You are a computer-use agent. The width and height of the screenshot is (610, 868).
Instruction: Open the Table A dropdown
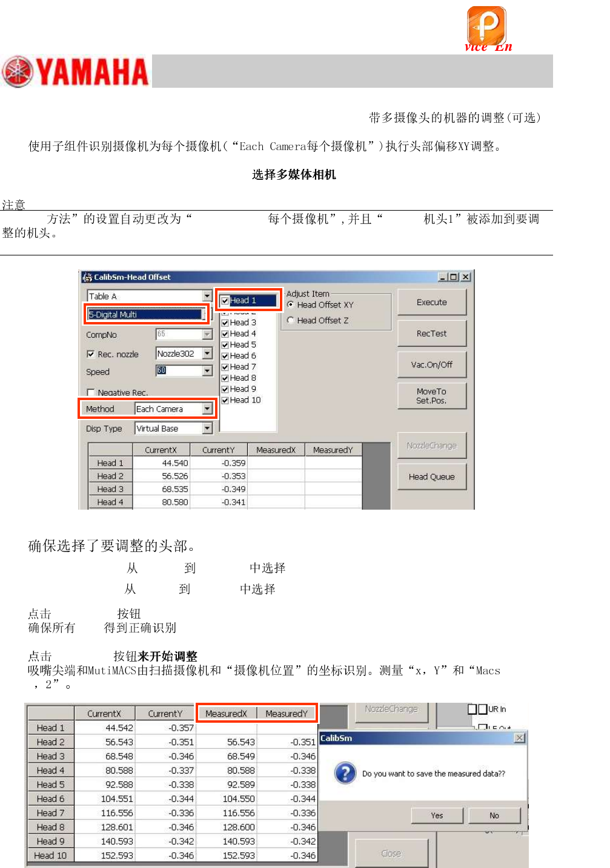point(207,296)
